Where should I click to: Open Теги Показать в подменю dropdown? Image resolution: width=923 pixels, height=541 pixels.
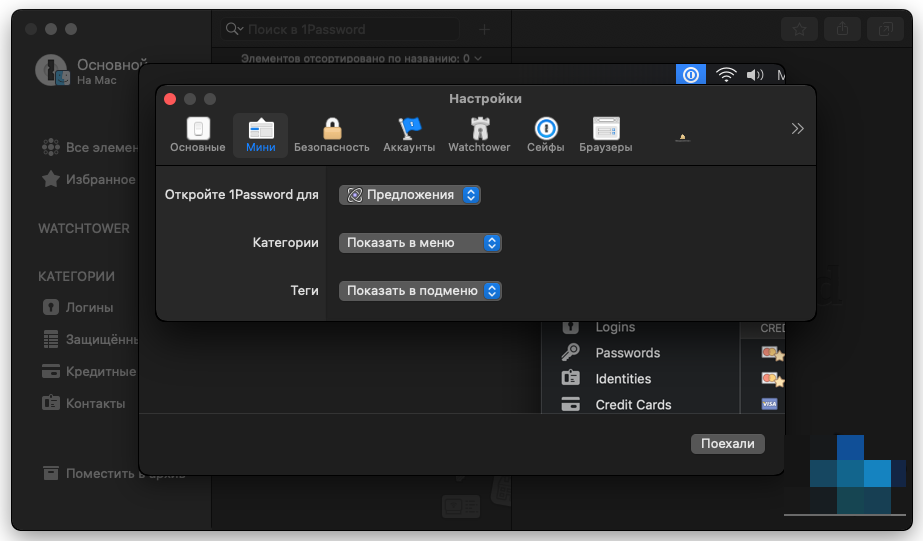(420, 291)
